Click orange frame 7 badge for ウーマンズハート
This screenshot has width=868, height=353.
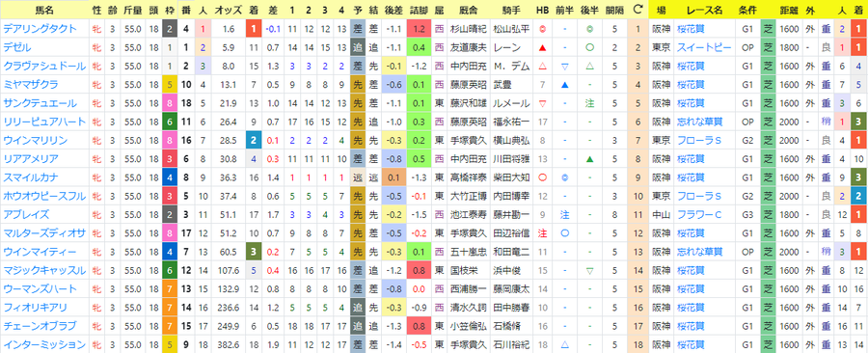pyautogui.click(x=170, y=289)
